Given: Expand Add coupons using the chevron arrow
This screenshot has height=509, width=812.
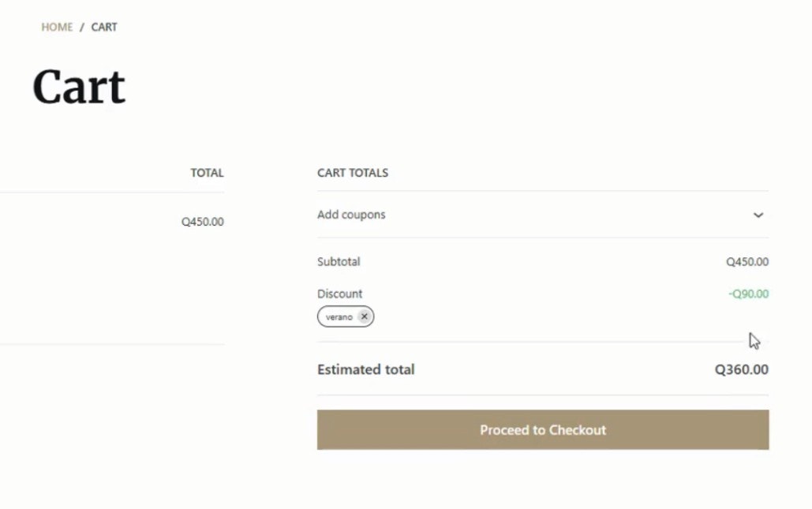Looking at the screenshot, I should pyautogui.click(x=758, y=215).
